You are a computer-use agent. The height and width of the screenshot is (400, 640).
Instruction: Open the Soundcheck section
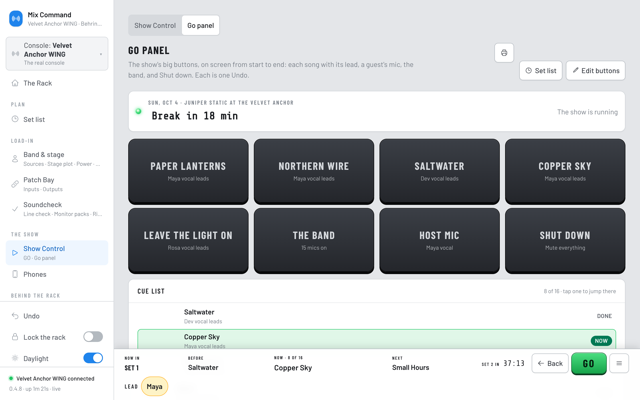57,209
